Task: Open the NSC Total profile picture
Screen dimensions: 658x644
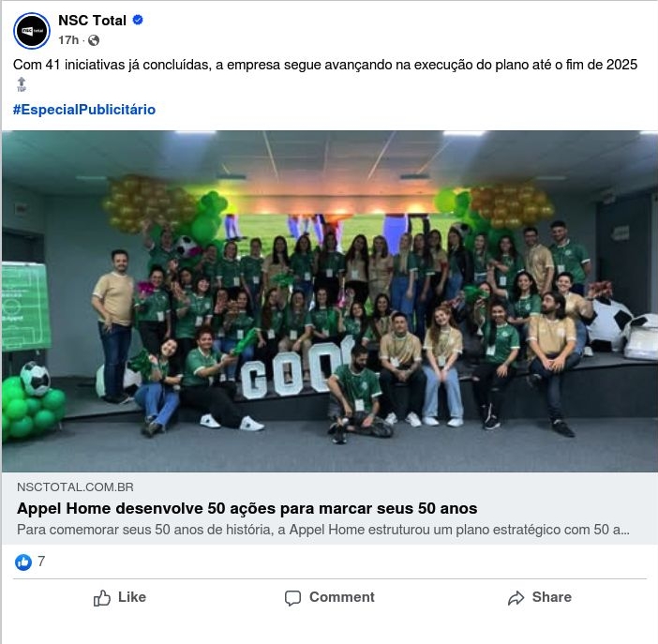Action: (32, 31)
